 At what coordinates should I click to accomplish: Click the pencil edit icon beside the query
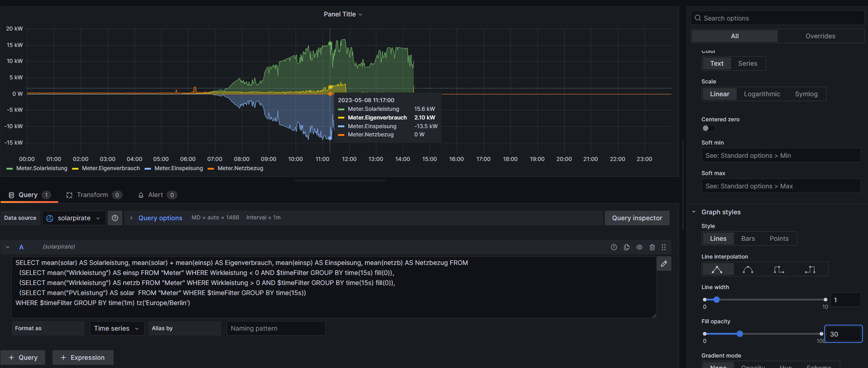point(664,264)
